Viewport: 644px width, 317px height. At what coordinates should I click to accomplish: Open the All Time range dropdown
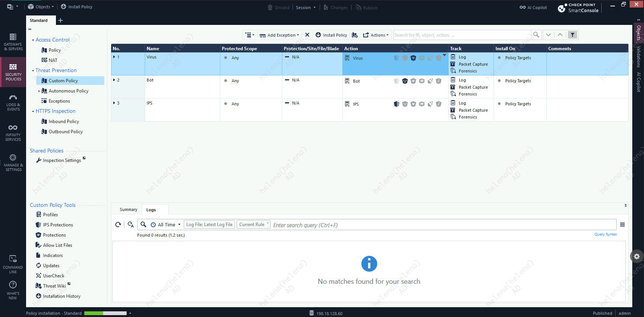(166, 225)
